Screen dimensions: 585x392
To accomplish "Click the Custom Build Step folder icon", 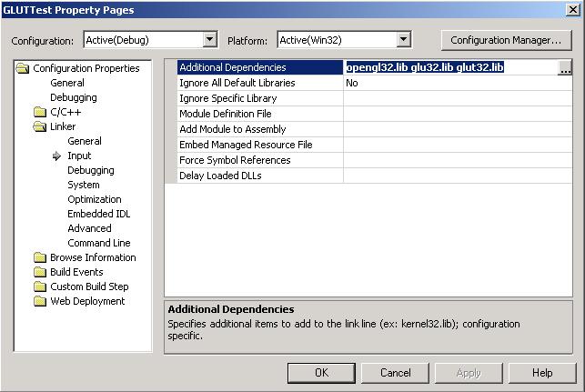I will point(39,286).
